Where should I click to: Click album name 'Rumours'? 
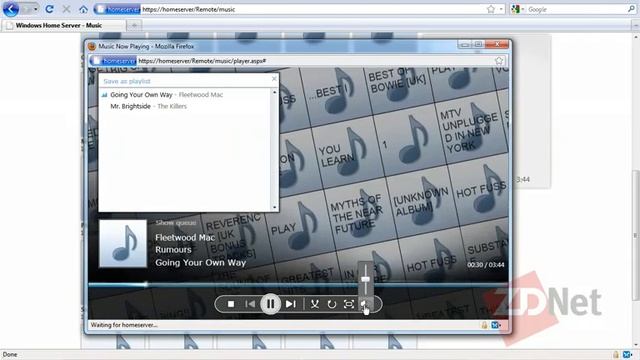click(173, 250)
